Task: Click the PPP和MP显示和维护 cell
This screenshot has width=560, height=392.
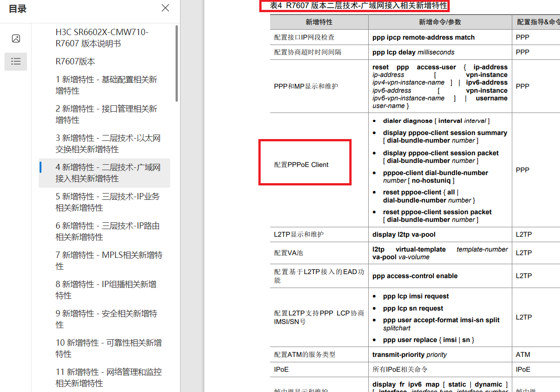Action: point(319,86)
